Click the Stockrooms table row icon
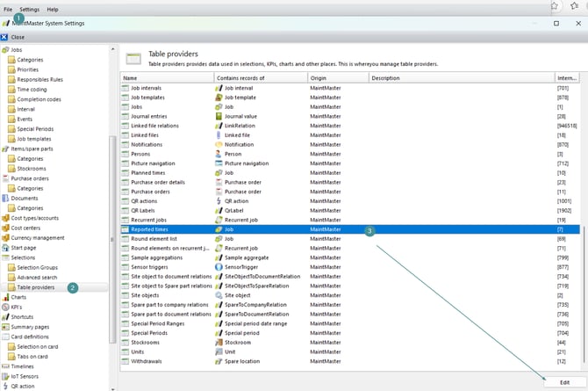This screenshot has width=588, height=391. pyautogui.click(x=125, y=342)
